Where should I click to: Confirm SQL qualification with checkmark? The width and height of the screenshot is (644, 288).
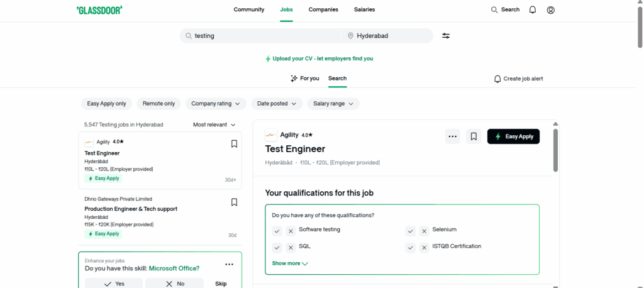click(x=277, y=248)
